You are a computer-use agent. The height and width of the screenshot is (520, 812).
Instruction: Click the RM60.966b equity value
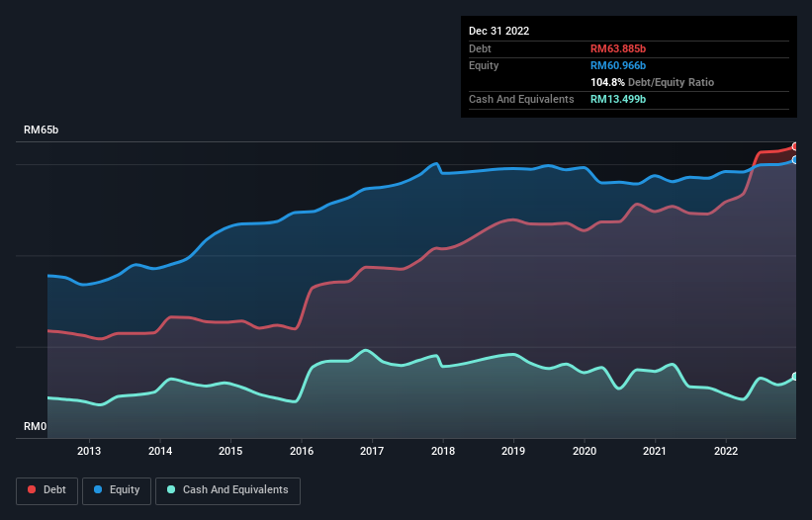[618, 65]
